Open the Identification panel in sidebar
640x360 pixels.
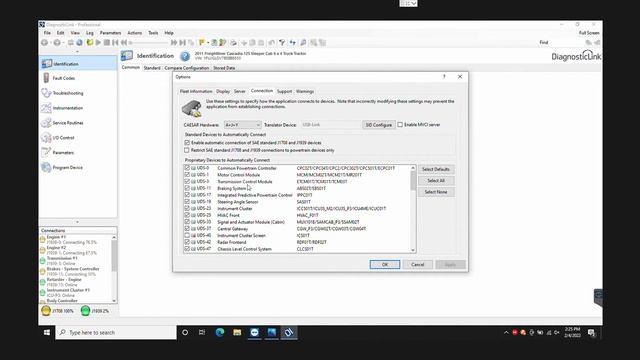[78, 64]
